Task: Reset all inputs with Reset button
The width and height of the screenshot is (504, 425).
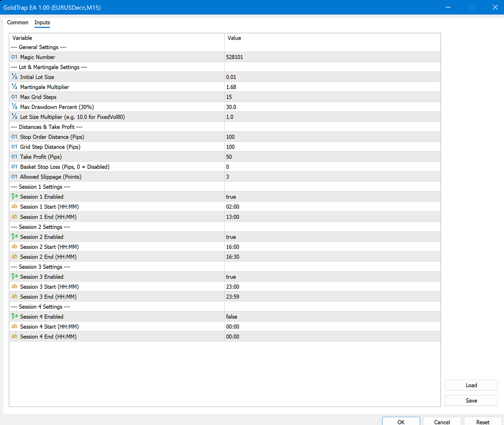Action: click(x=483, y=421)
